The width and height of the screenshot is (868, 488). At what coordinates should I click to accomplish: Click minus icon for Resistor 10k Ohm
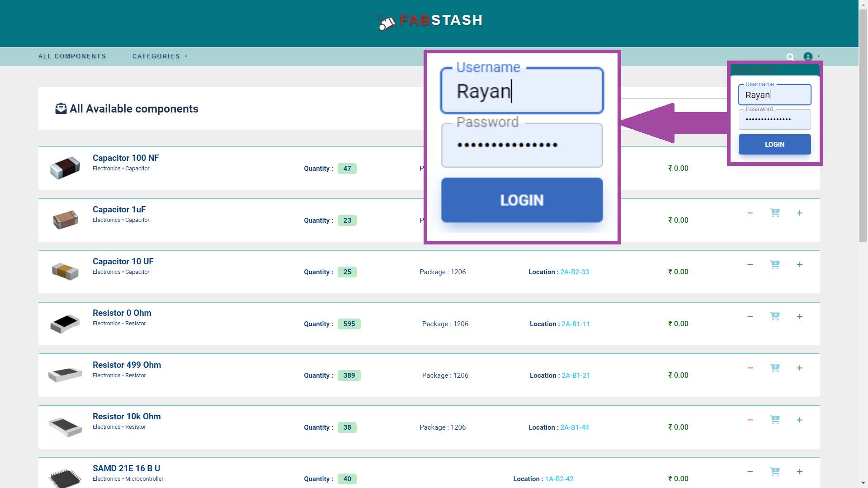750,420
